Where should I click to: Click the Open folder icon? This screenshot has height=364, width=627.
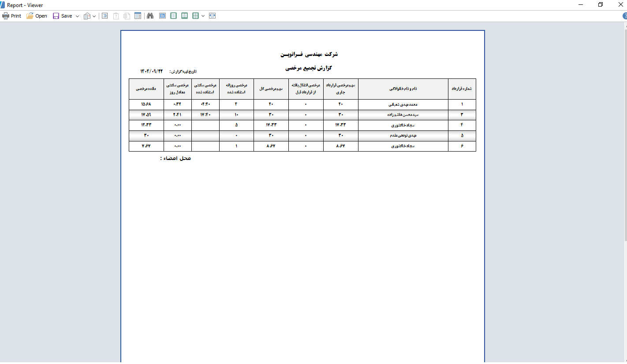pyautogui.click(x=30, y=16)
